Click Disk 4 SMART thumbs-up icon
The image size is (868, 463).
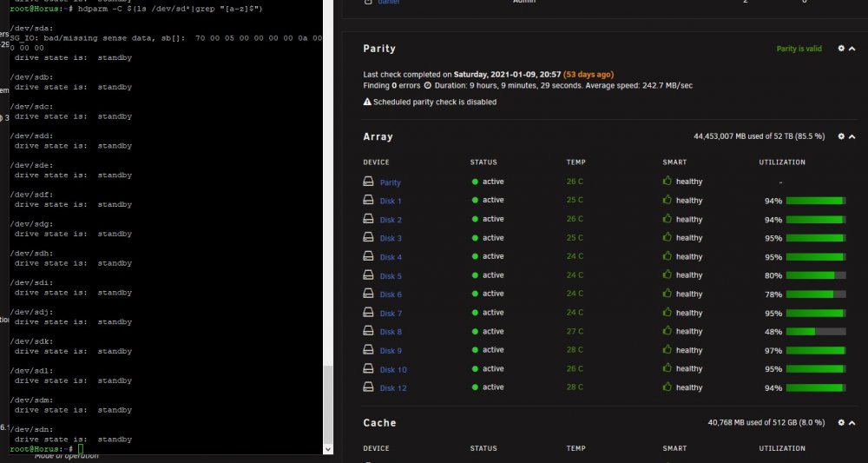click(667, 255)
